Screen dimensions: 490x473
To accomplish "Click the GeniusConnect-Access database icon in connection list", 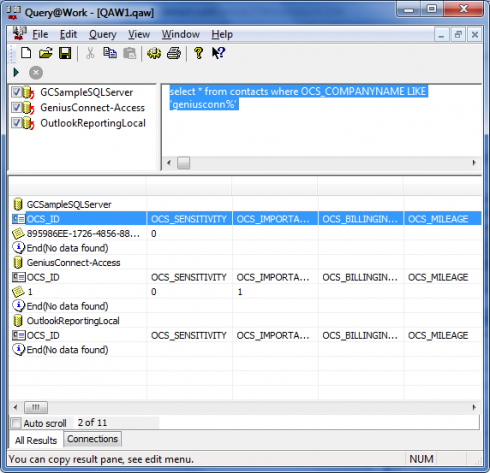I will tap(29, 108).
